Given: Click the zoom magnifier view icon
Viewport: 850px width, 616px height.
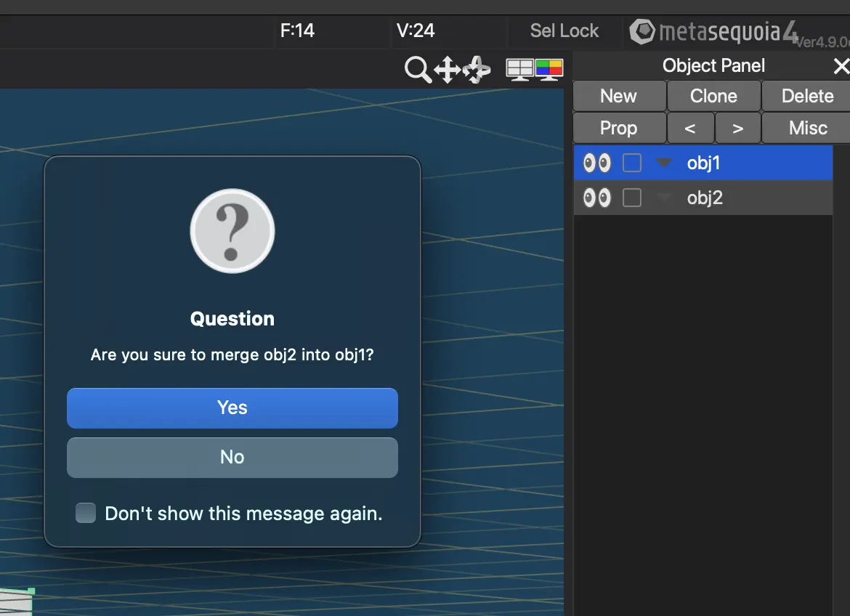Looking at the screenshot, I should click(418, 70).
